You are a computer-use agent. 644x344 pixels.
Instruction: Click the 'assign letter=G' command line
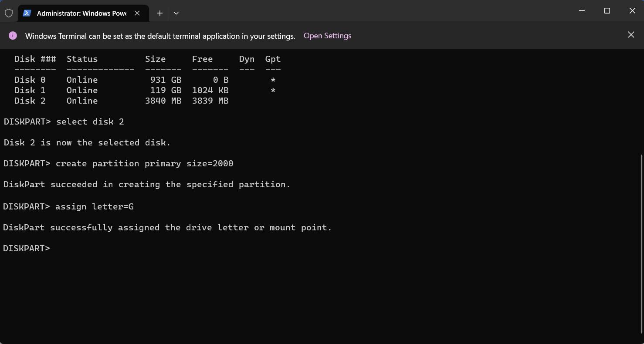[x=94, y=206]
